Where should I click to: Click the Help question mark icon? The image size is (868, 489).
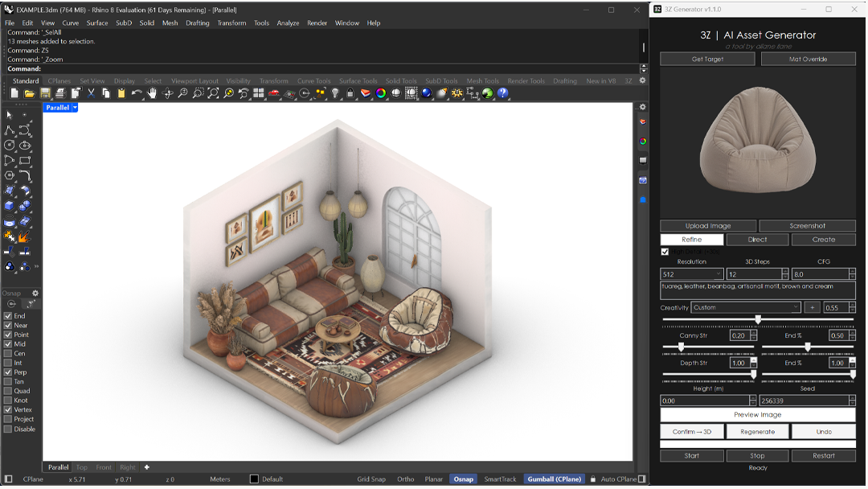[x=502, y=93]
